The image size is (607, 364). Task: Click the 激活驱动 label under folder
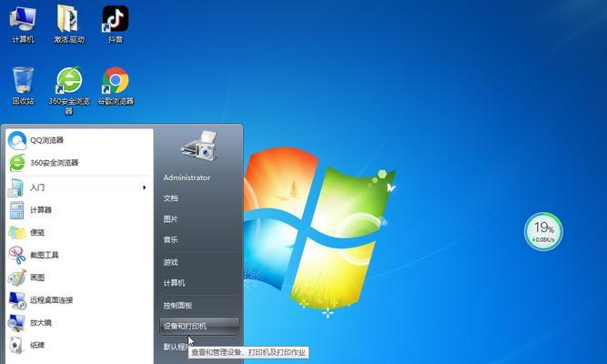click(69, 39)
